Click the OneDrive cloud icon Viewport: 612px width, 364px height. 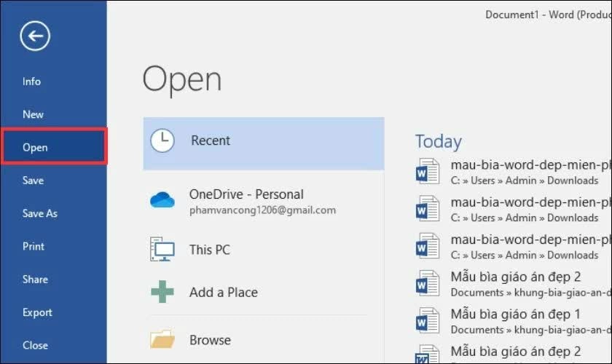[x=162, y=199]
